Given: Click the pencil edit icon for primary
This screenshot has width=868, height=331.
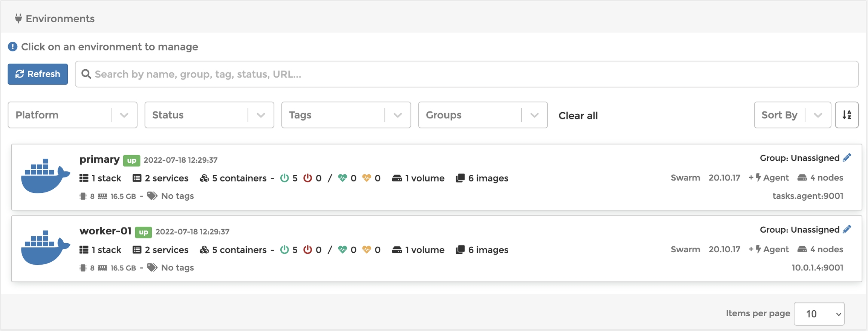Looking at the screenshot, I should click(847, 158).
